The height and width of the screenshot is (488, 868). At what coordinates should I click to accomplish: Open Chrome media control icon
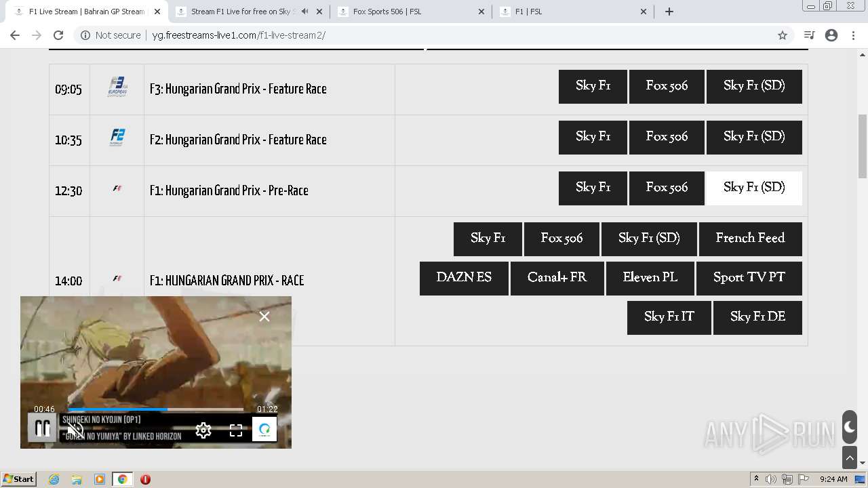tap(809, 35)
